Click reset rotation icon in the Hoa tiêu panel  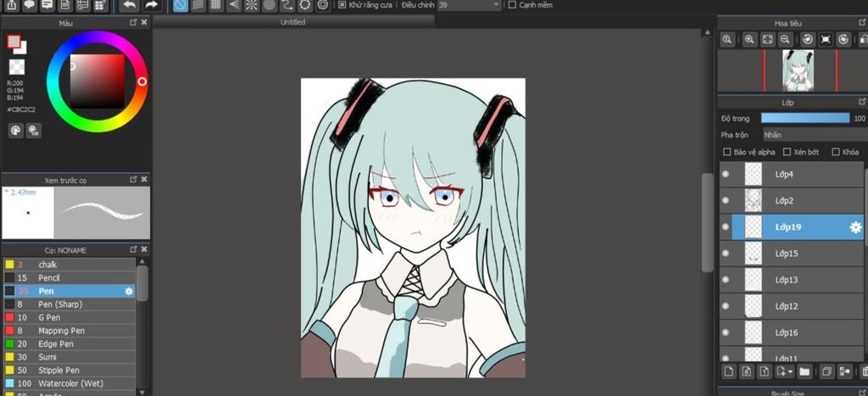(826, 39)
